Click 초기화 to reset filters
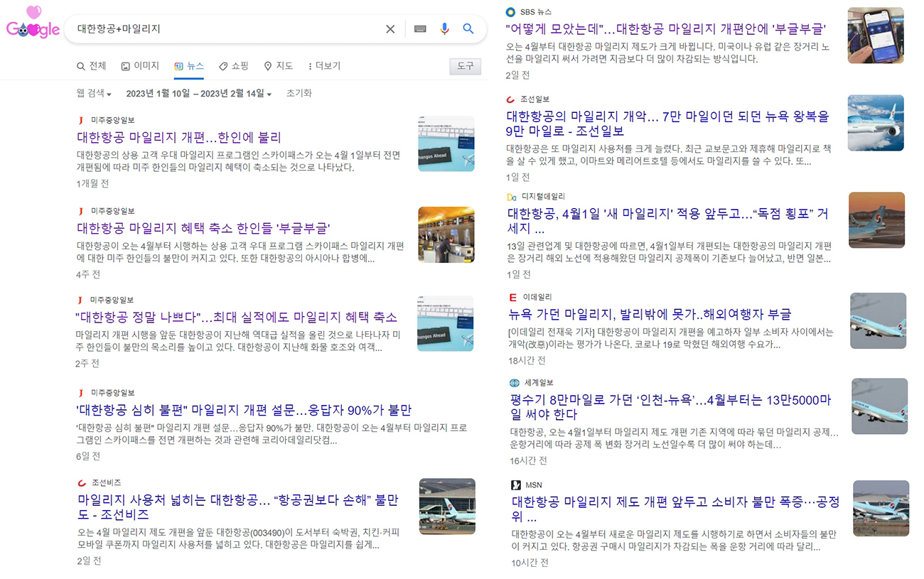924x579 pixels. 299,94
